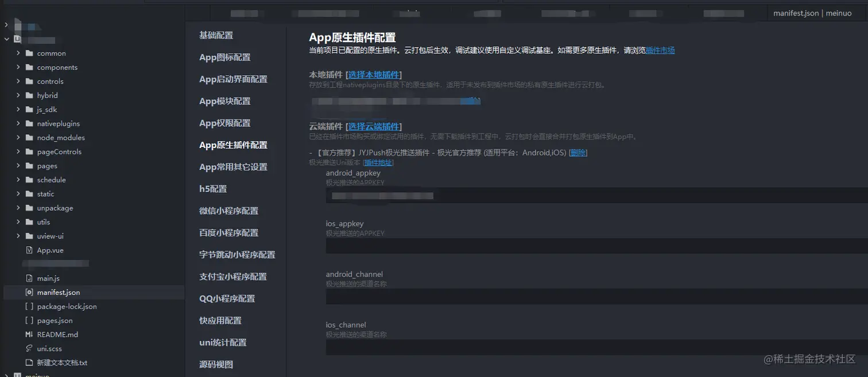Select 新建文本文档.txt in the file tree

(62, 363)
